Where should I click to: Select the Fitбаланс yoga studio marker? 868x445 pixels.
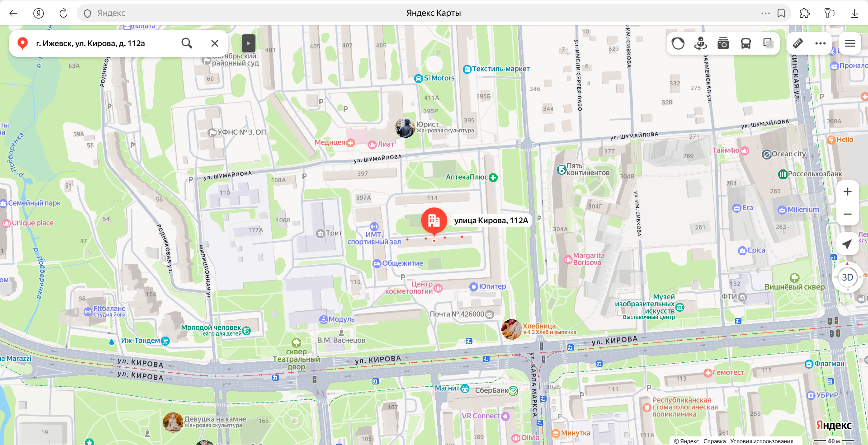[88, 312]
